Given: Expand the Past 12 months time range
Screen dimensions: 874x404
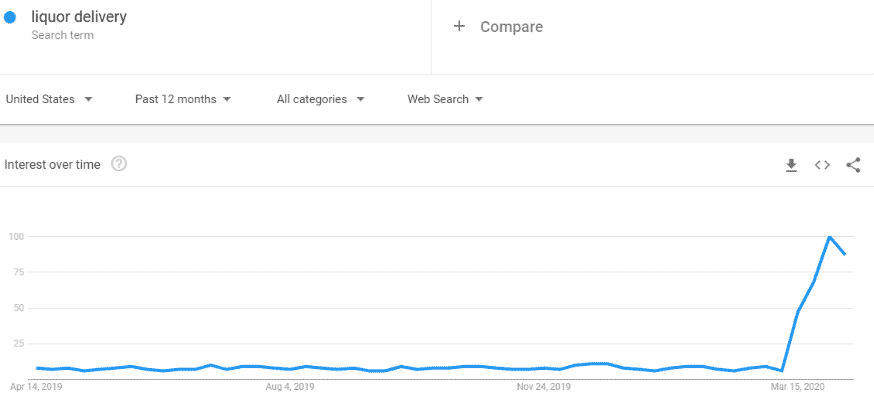Looking at the screenshot, I should click(183, 99).
